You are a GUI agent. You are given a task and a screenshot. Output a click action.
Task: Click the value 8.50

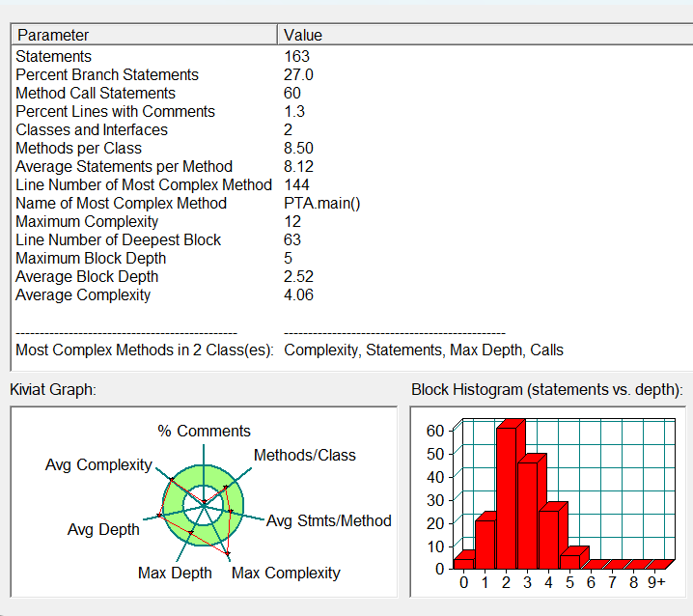[x=298, y=148]
